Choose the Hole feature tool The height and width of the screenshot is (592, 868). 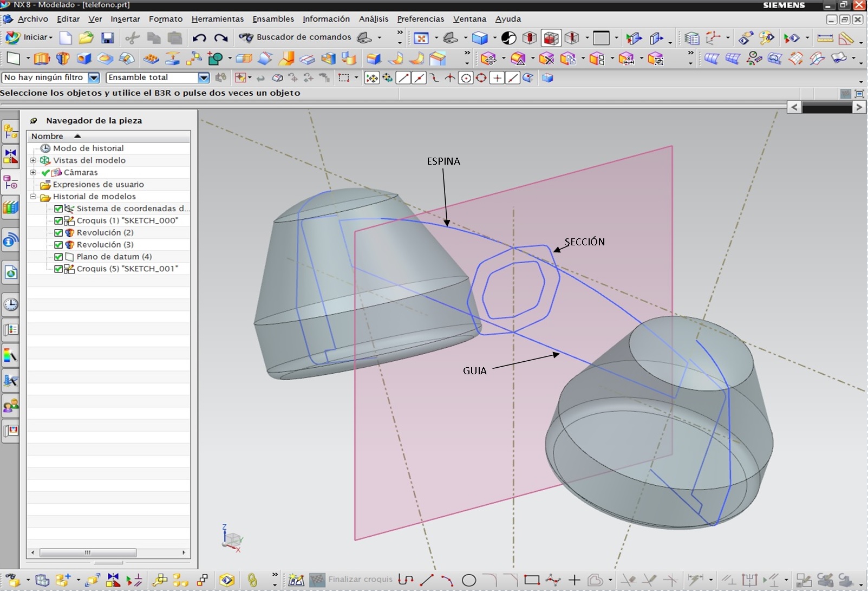pos(84,58)
